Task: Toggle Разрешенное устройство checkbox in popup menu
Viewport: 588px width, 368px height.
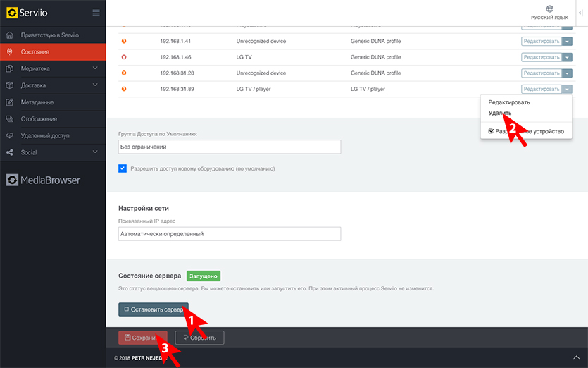Action: pyautogui.click(x=492, y=130)
